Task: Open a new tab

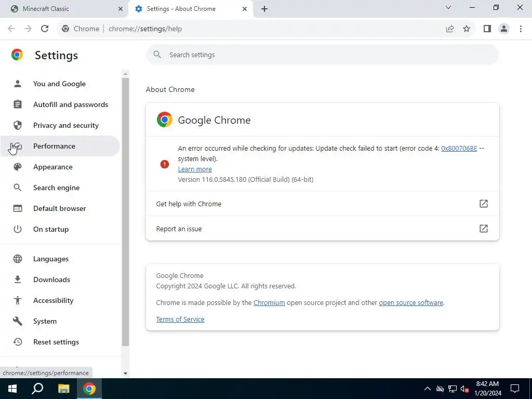Action: coord(264,9)
